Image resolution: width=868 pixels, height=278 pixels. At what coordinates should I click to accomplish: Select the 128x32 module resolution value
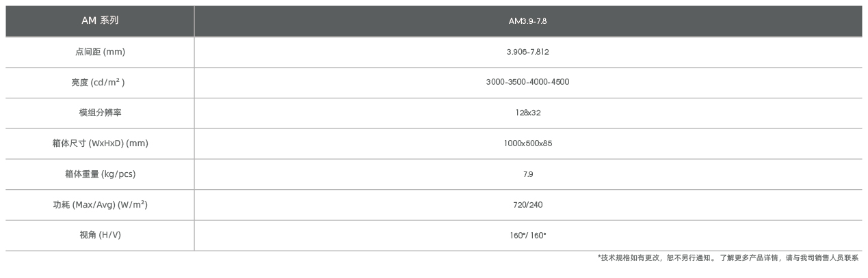[527, 113]
